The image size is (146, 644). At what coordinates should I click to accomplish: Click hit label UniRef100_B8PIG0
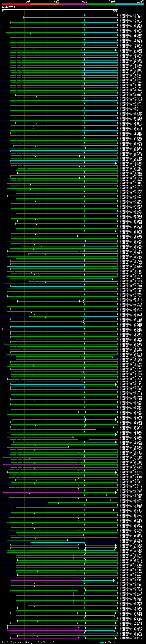pos(131,173)
